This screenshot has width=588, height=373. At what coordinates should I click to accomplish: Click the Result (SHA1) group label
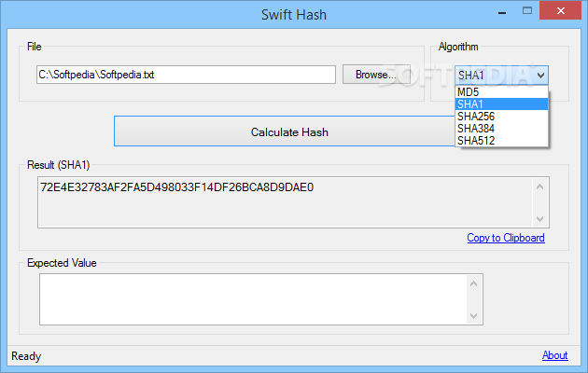point(59,165)
